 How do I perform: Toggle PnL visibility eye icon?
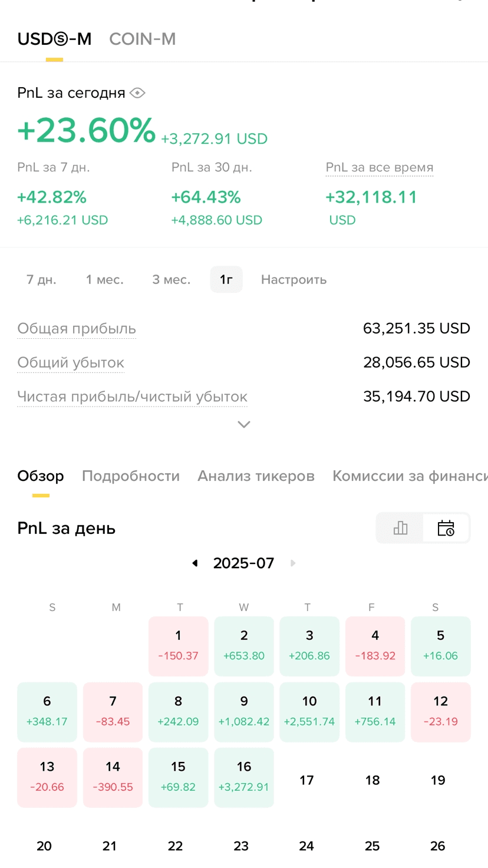pyautogui.click(x=137, y=93)
